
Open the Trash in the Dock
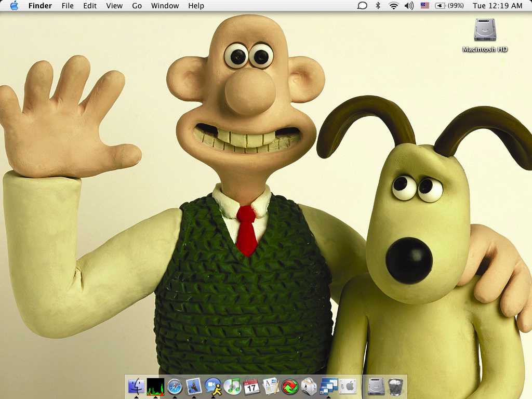[x=395, y=387]
